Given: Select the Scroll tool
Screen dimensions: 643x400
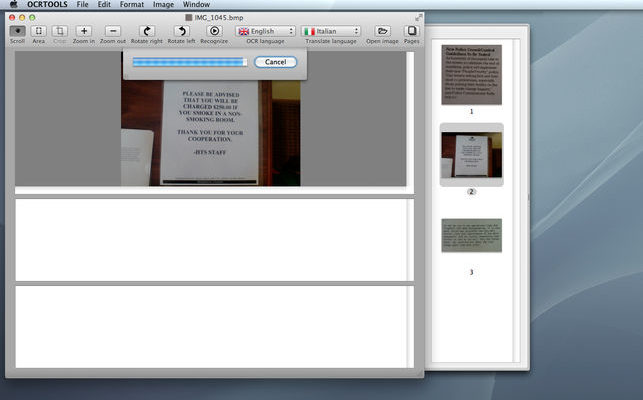Looking at the screenshot, I should [17, 32].
